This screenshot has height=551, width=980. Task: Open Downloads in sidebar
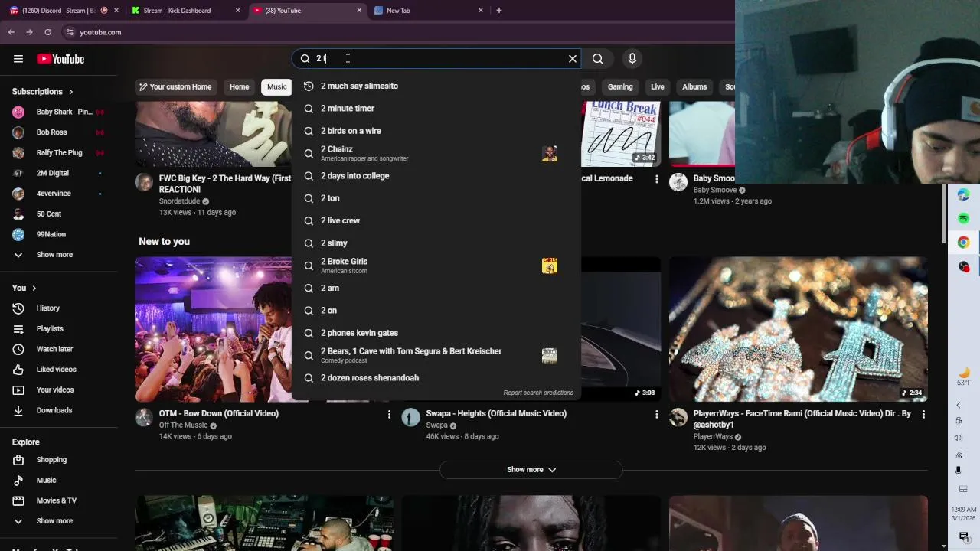(x=58, y=410)
